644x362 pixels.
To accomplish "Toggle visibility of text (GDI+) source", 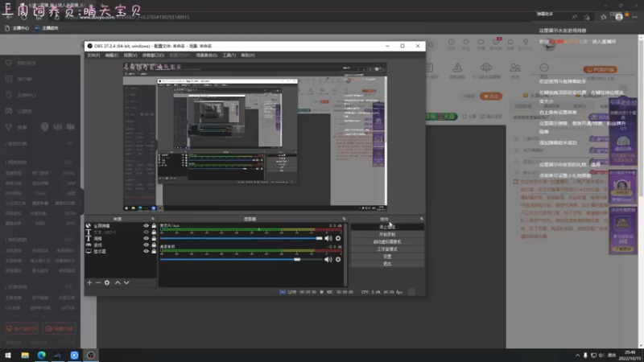I will click(146, 232).
